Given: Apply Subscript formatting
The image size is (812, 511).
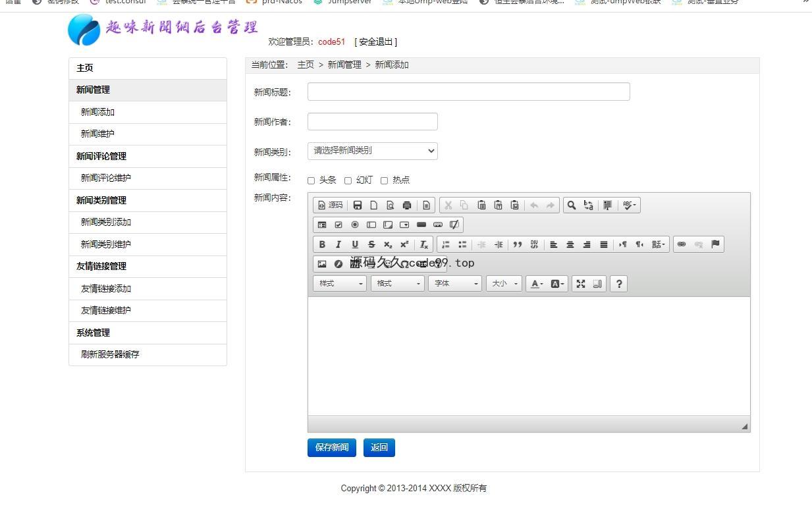Looking at the screenshot, I should pyautogui.click(x=388, y=245).
